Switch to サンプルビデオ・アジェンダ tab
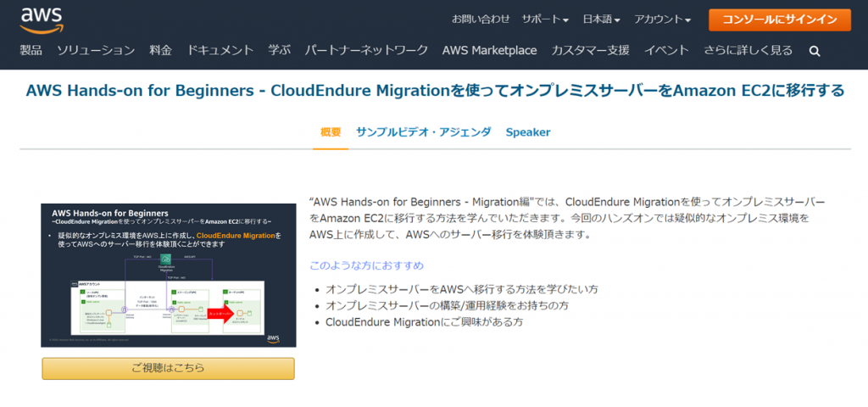Viewport: 868px width, 407px height. [x=424, y=132]
